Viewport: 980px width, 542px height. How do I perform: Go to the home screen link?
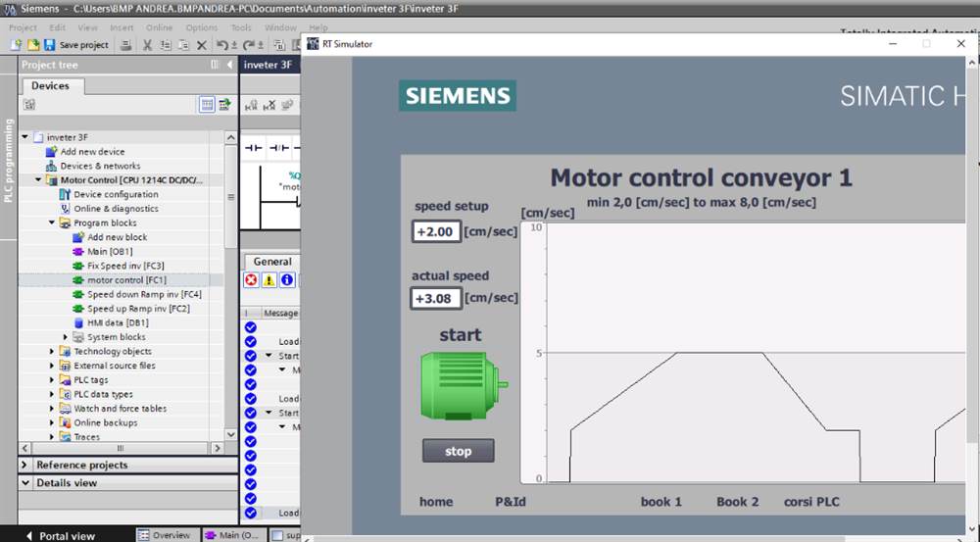coord(436,502)
